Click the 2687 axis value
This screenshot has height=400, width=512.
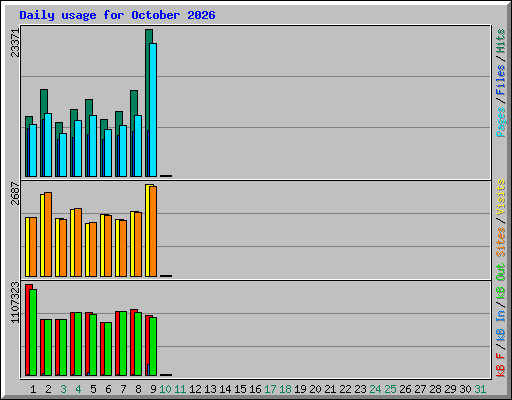[15, 193]
